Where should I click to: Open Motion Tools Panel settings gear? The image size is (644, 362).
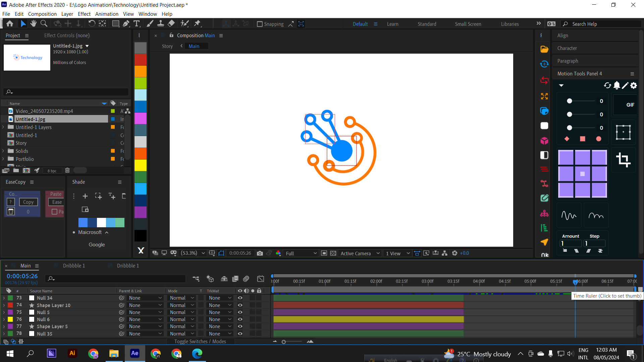(x=633, y=85)
